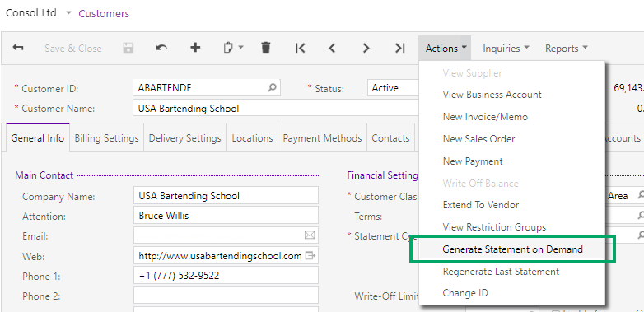The image size is (644, 312).
Task: Open the clipboard dropdown arrow
Action: (240, 48)
